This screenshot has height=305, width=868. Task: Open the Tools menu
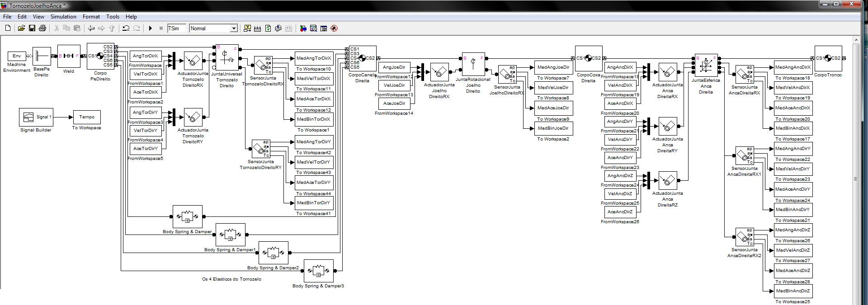(113, 17)
